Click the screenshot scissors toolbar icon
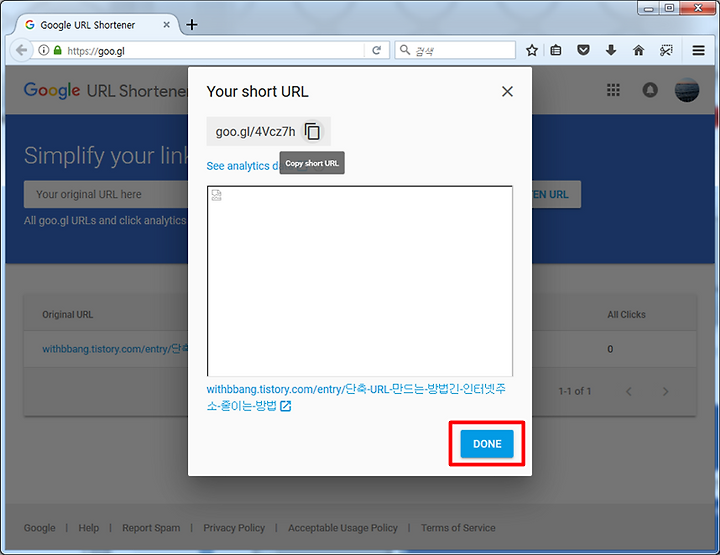 click(666, 50)
